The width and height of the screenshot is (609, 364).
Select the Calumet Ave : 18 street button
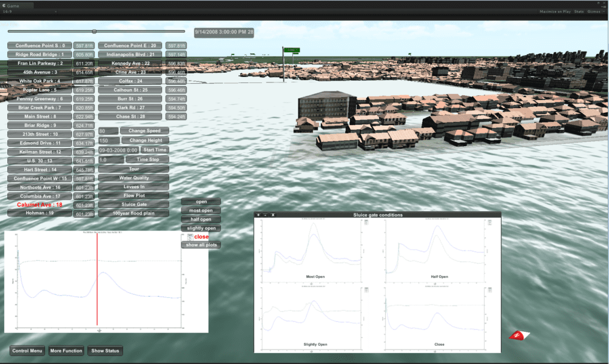pos(39,205)
